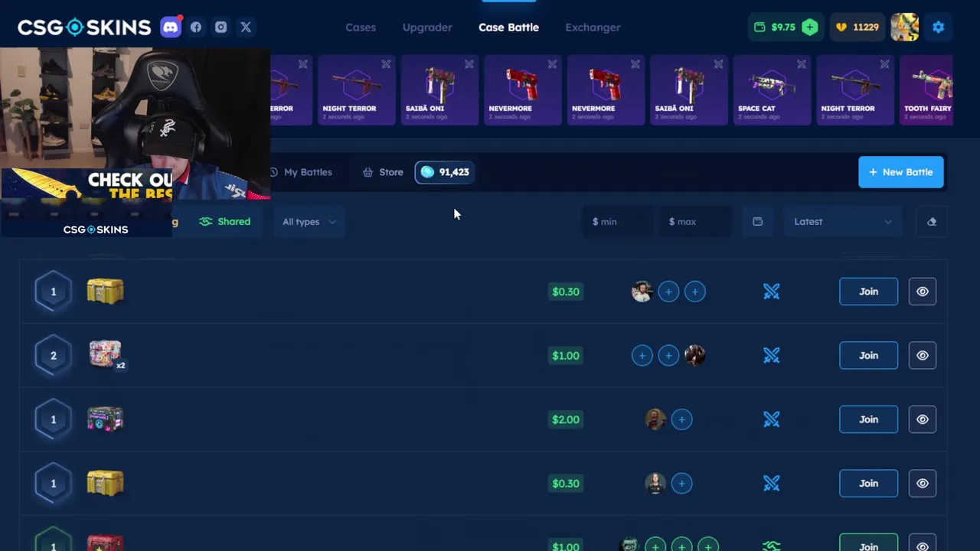This screenshot has height=551, width=980.
Task: Toggle the Shared battle filter
Action: click(224, 221)
